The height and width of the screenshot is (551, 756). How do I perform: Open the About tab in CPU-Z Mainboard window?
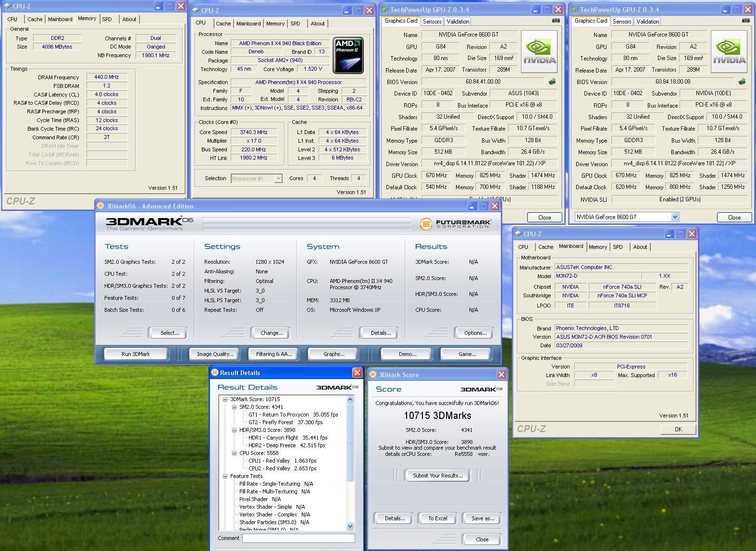point(640,247)
